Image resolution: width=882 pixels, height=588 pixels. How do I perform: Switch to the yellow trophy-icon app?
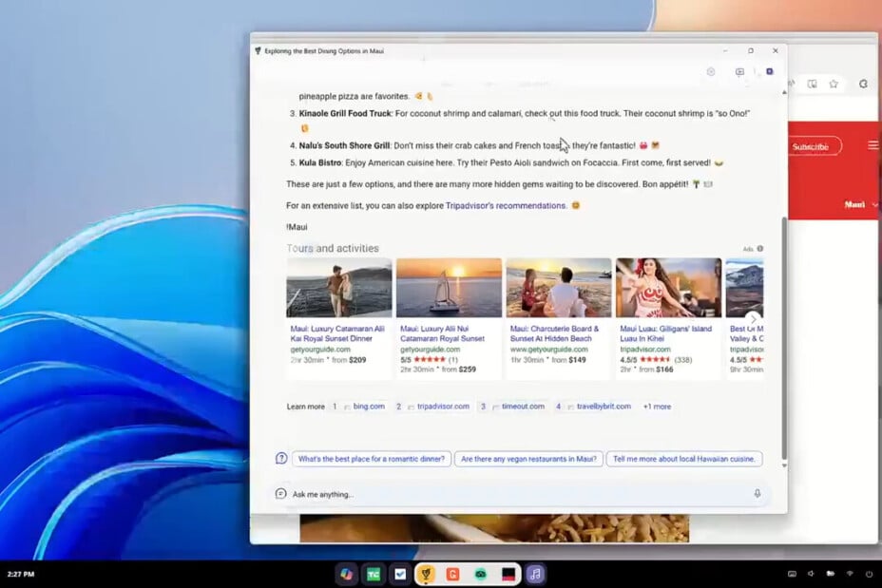(x=427, y=574)
